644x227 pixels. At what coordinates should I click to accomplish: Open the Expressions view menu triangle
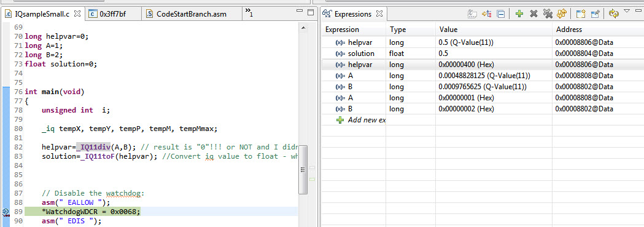(x=627, y=11)
